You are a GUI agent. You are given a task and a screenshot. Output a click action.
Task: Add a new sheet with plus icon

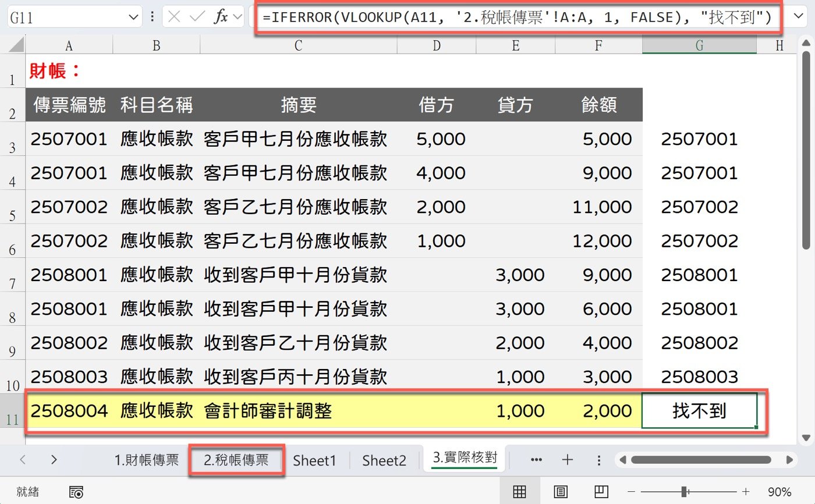(568, 460)
